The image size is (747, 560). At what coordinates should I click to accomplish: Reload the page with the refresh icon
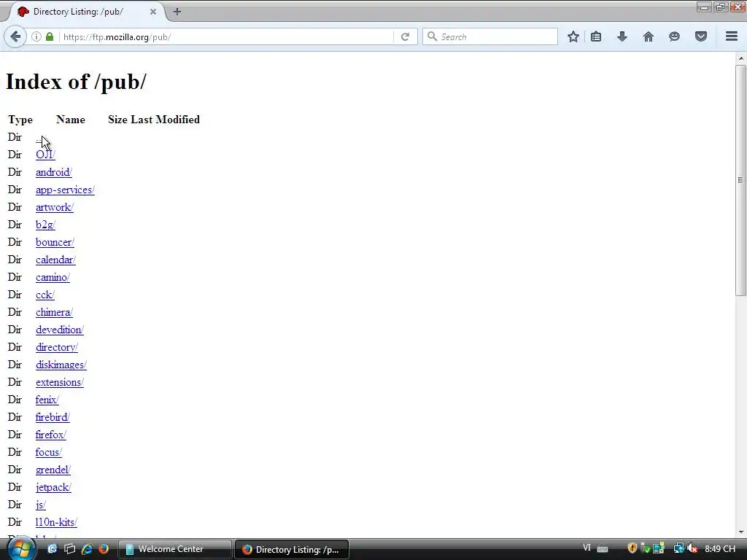pyautogui.click(x=405, y=36)
